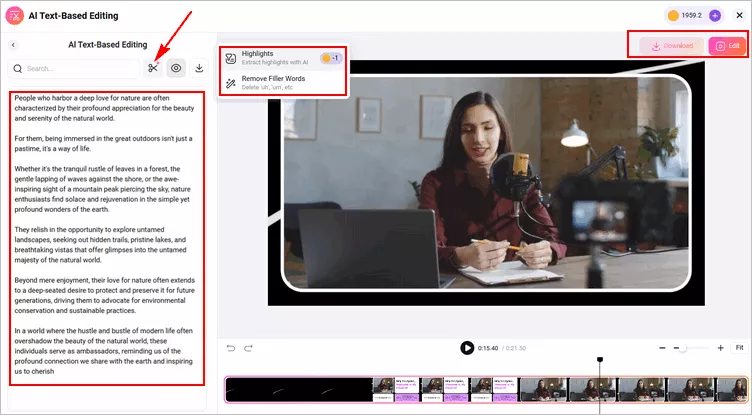Click the paragraph starting "Beyond mere enjoyment"
Viewport: 752px width, 415px height.
click(x=105, y=295)
